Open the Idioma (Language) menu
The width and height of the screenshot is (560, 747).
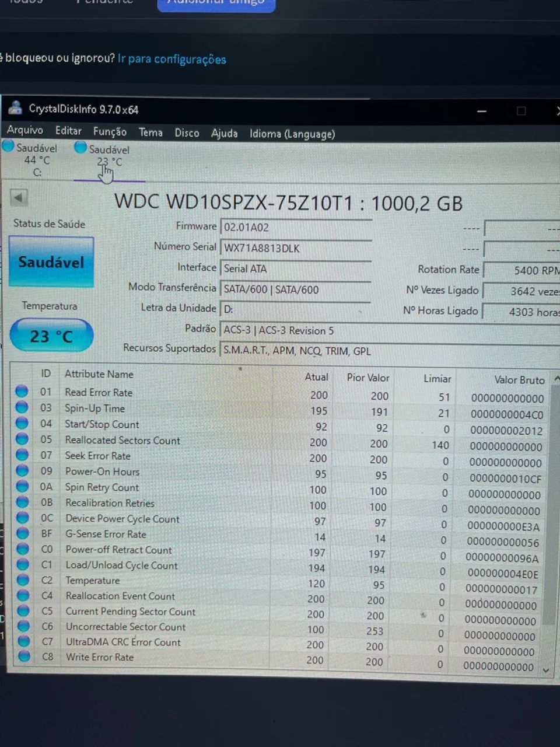(292, 134)
